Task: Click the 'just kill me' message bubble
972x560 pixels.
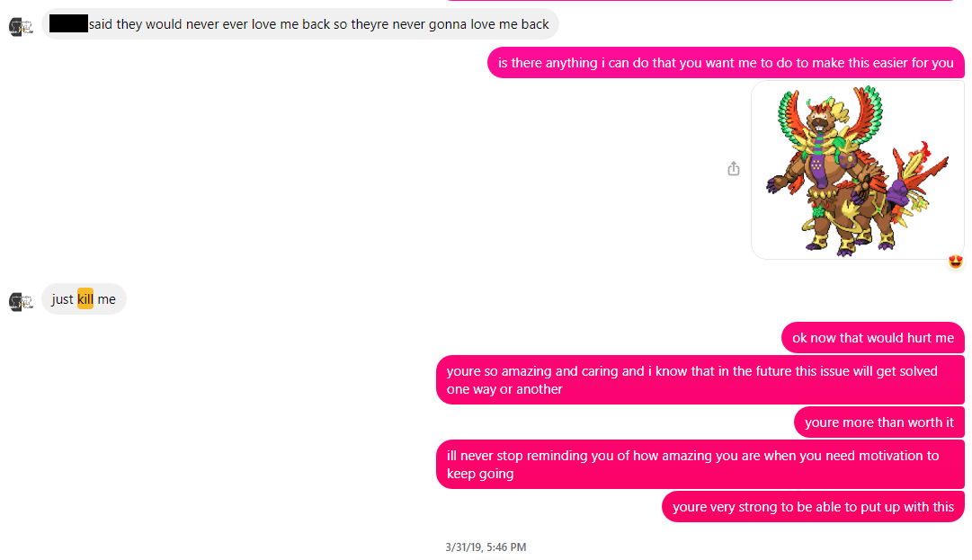Action: 84,299
